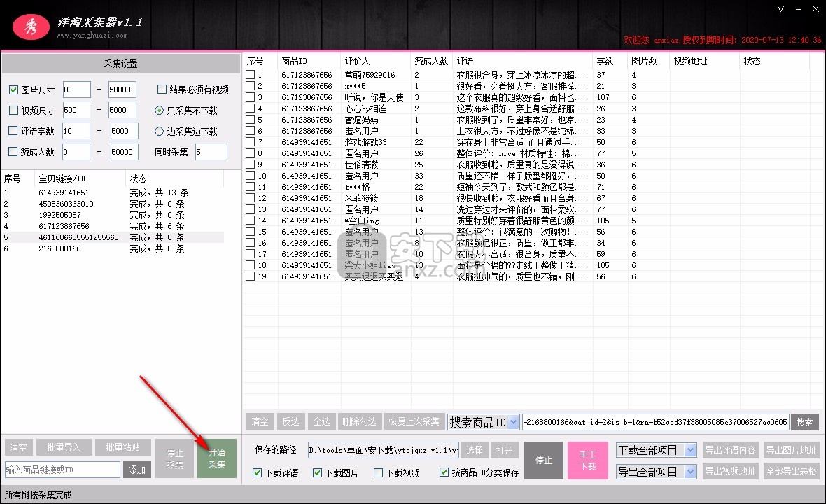Click the 清空 button in link panel

coord(19,447)
